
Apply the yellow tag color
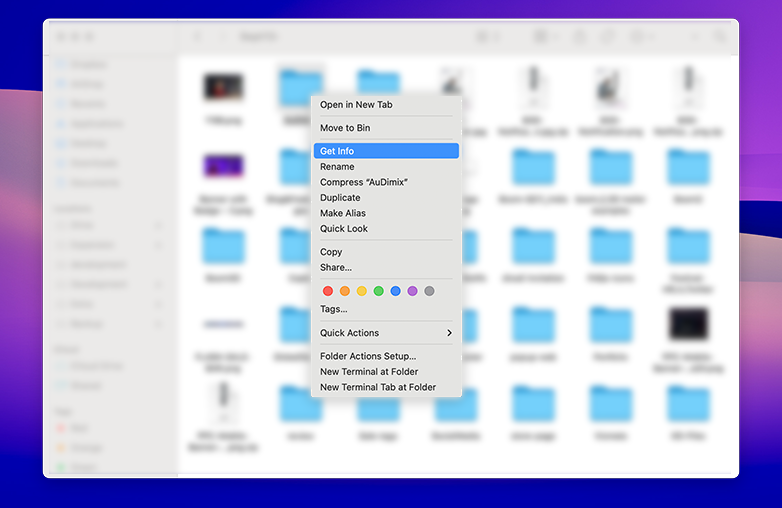pos(362,291)
